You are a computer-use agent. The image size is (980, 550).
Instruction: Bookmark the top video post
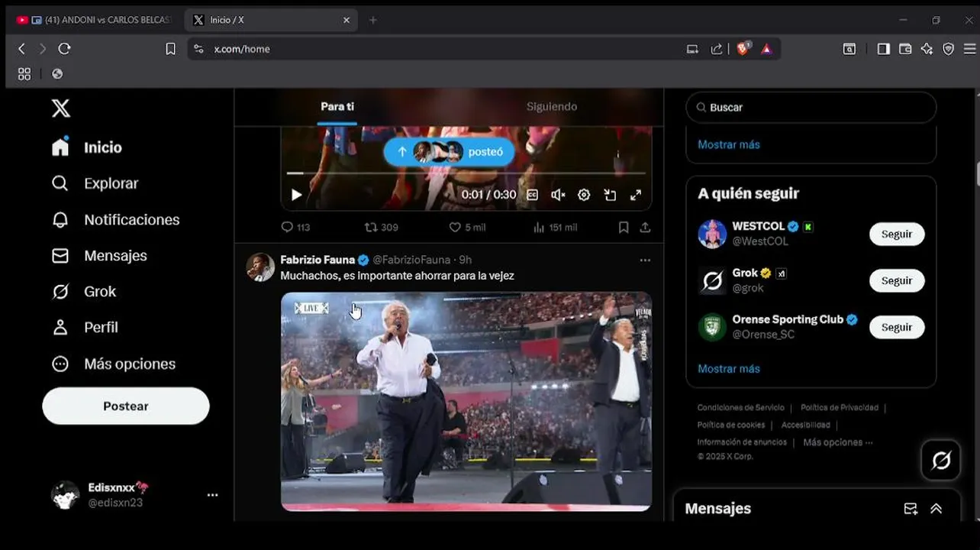[x=624, y=228]
